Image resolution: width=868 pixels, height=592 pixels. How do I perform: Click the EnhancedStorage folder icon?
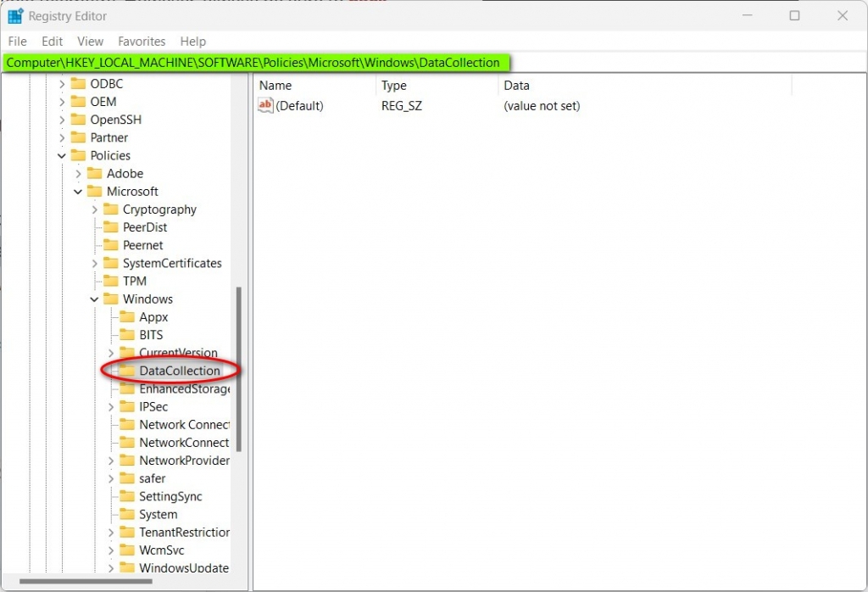(128, 388)
